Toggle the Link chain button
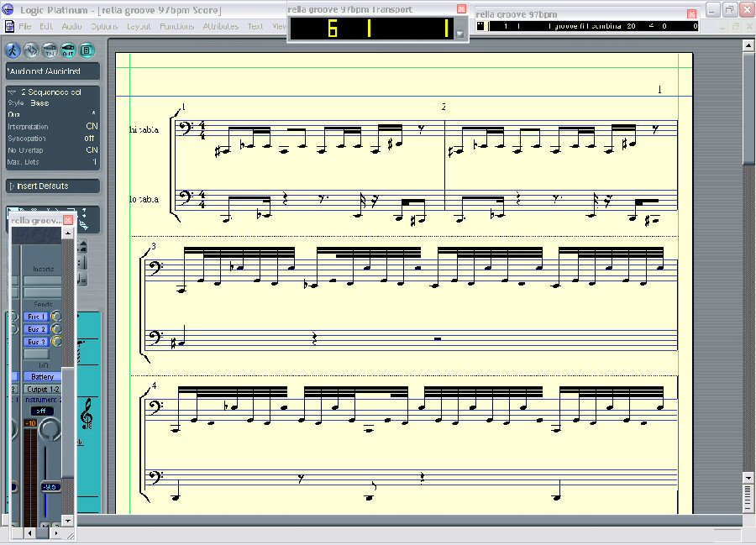 32,49
